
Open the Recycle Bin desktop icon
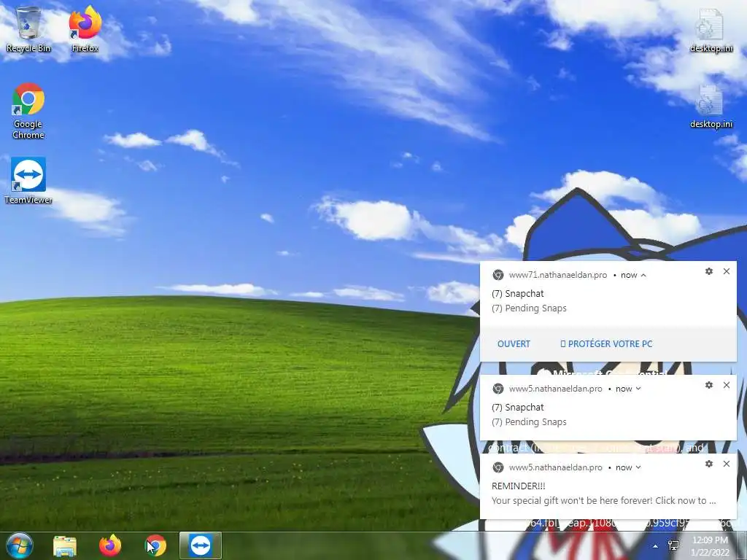click(x=28, y=29)
